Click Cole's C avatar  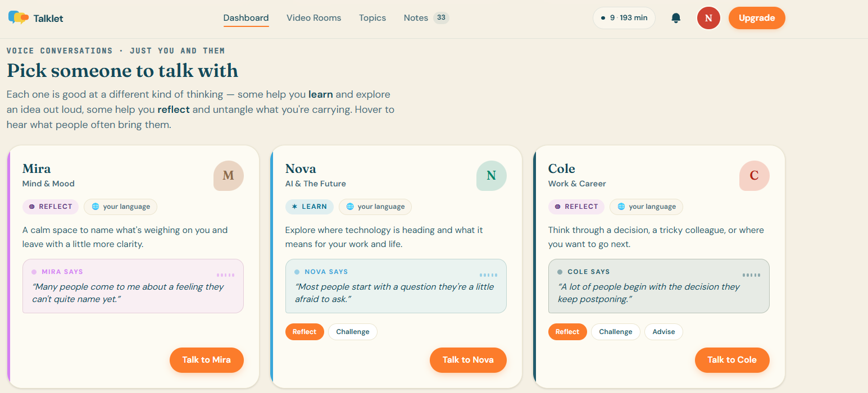(x=755, y=176)
